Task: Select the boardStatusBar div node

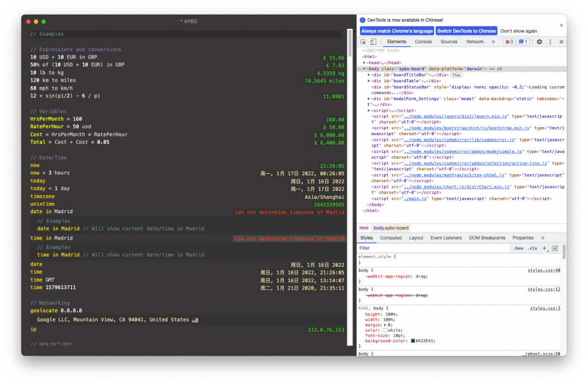Action: click(x=467, y=90)
